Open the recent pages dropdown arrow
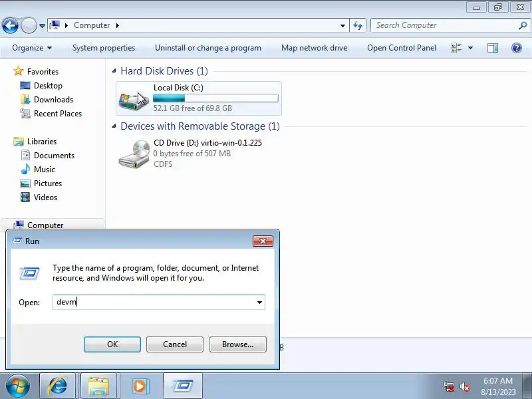 (42, 26)
